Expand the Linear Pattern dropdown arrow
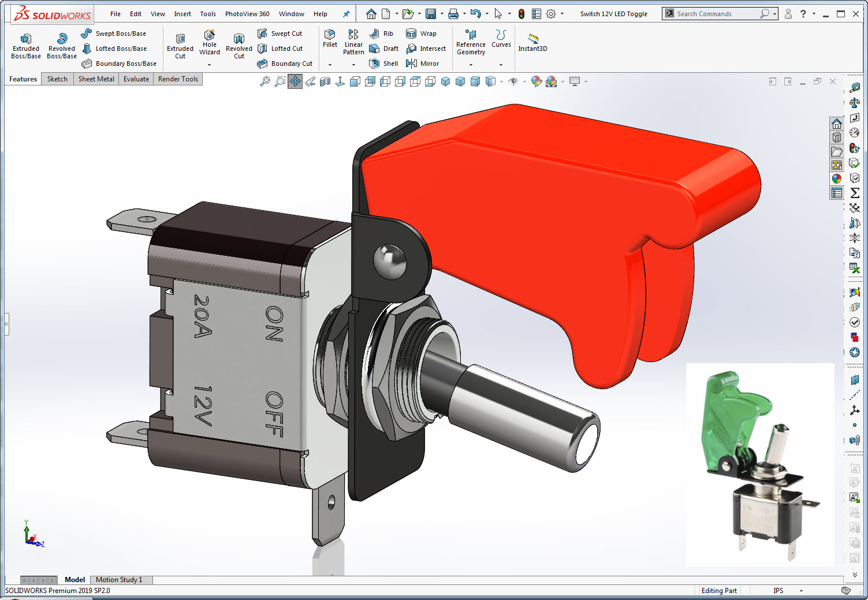This screenshot has width=868, height=600. click(353, 65)
